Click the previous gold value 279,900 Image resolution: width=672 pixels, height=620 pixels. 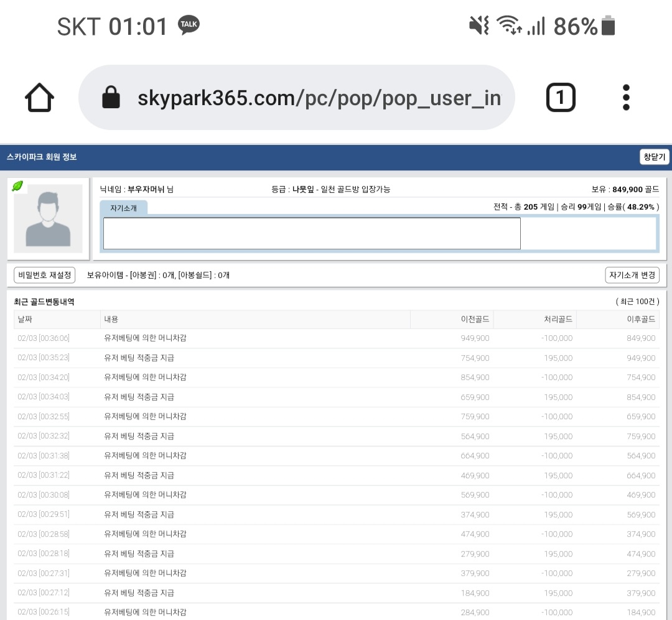[x=475, y=554]
